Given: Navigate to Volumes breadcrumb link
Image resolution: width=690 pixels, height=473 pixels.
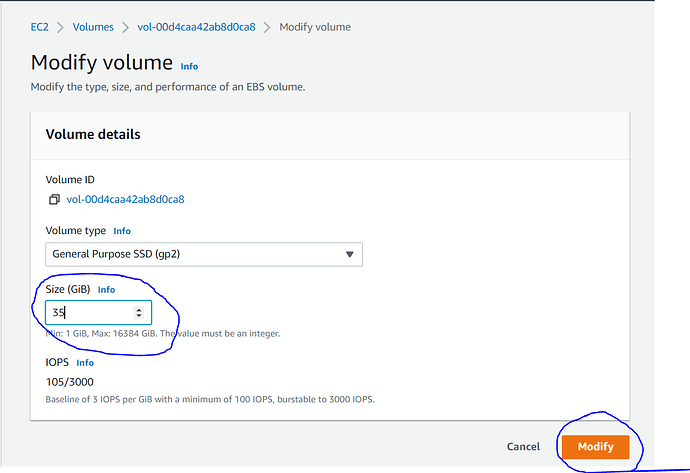Looking at the screenshot, I should pos(93,27).
